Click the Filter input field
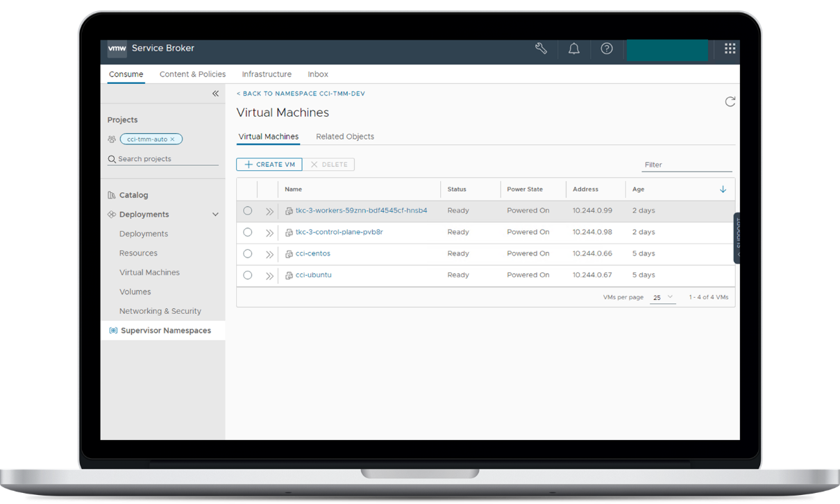840x504 pixels. (686, 165)
